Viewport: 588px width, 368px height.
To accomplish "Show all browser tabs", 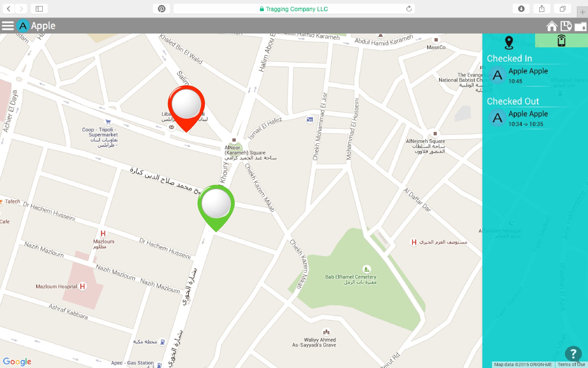I will 562,9.
